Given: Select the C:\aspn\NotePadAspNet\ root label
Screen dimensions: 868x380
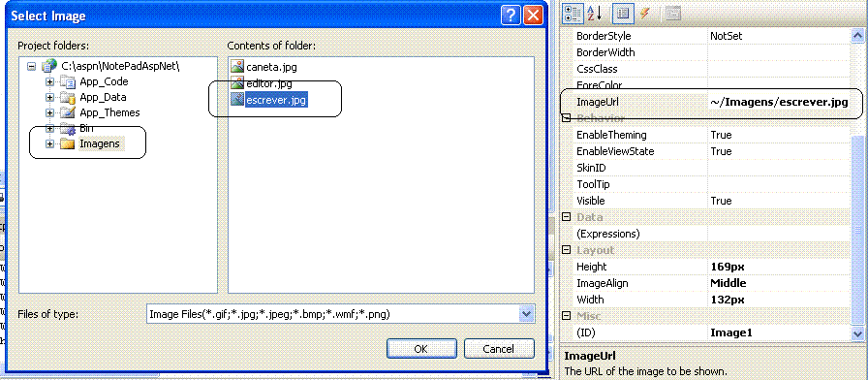Looking at the screenshot, I should tap(121, 66).
